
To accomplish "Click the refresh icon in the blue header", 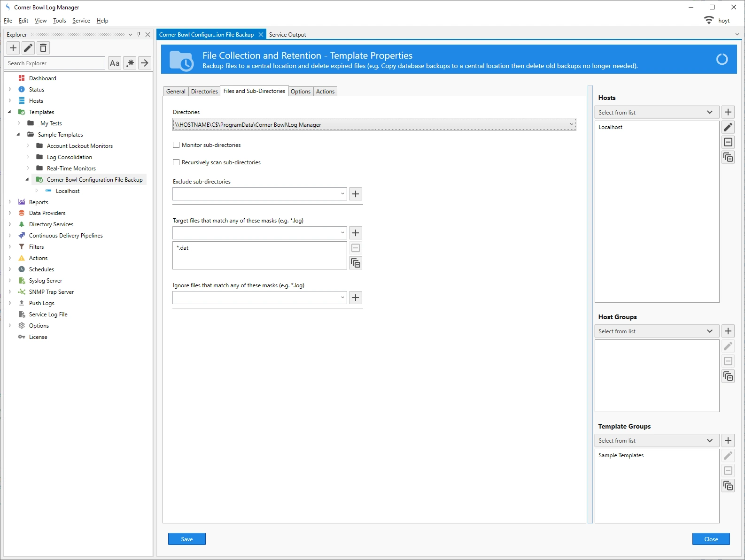I will coord(722,59).
